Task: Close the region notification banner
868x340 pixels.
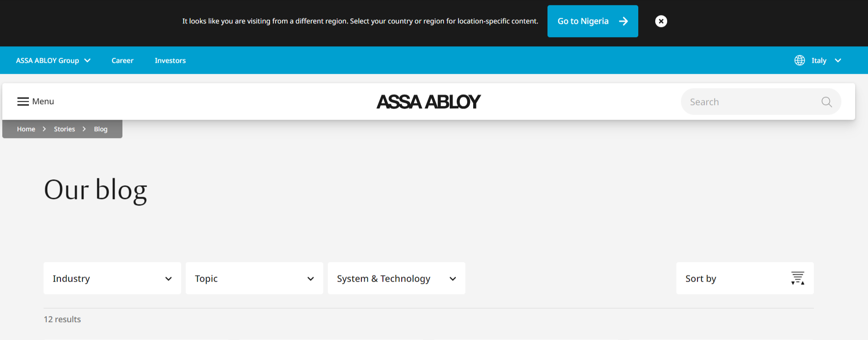Action: coord(661,21)
